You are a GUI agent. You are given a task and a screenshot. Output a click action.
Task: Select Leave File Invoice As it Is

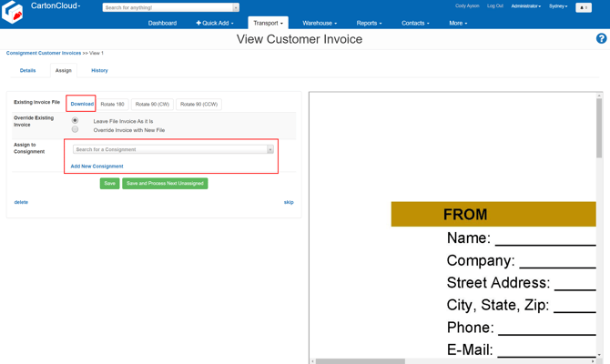tap(75, 120)
